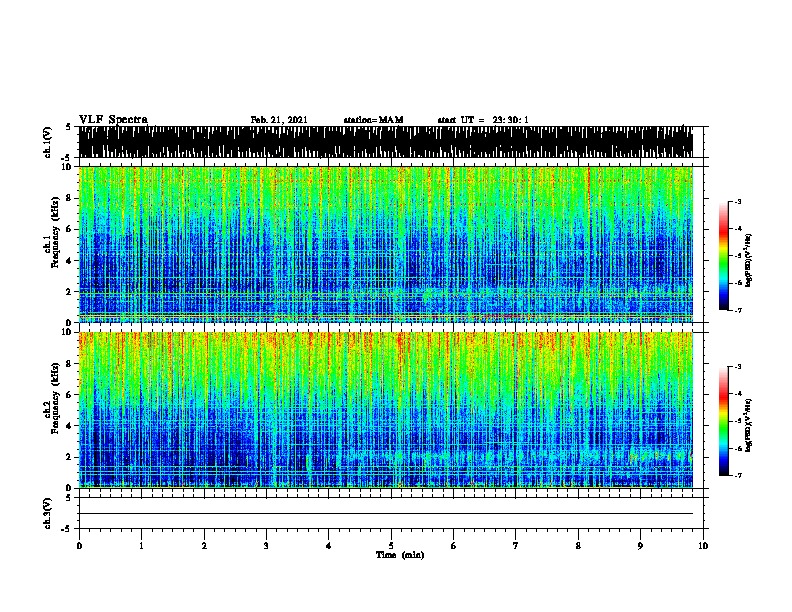Click time axis tick label "4"
Screen dimensions: 792x612
point(329,546)
